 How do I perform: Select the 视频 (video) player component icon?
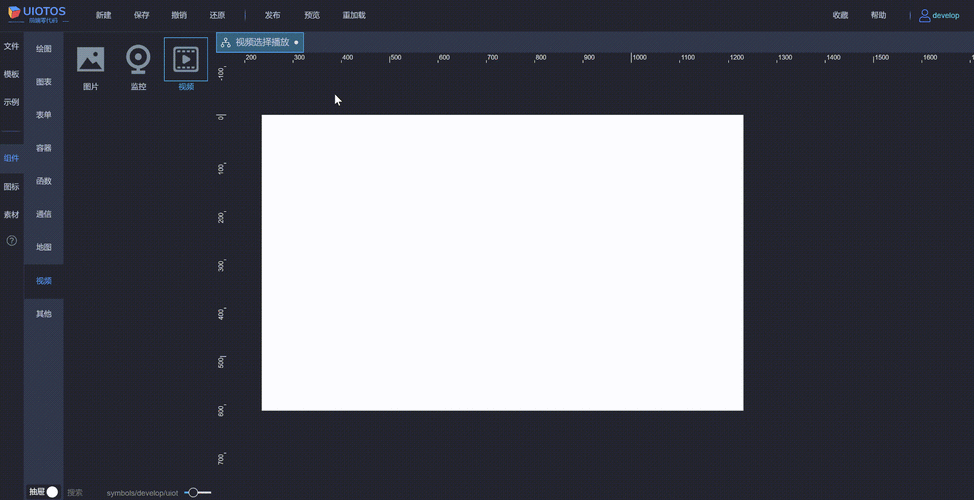point(186,60)
